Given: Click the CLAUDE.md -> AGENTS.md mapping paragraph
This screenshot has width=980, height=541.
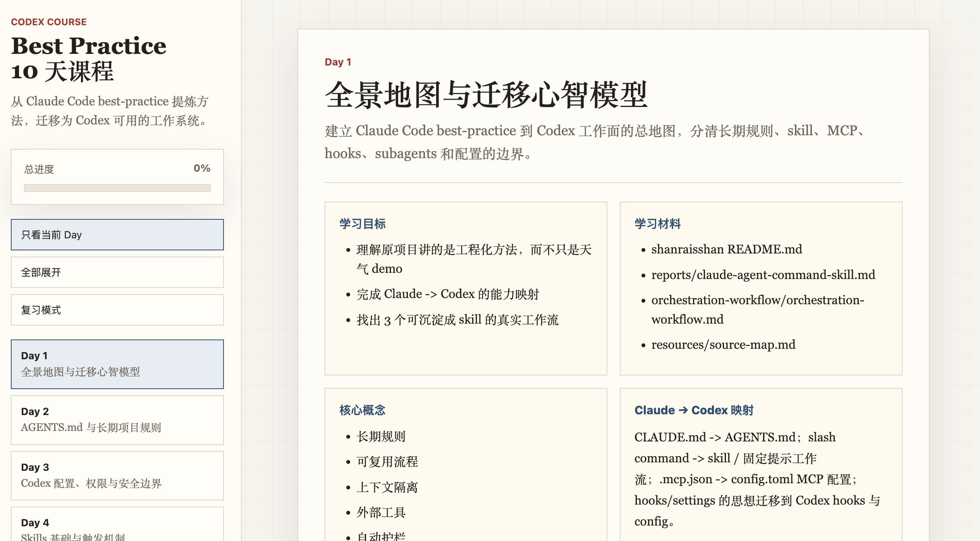Looking at the screenshot, I should [x=757, y=479].
